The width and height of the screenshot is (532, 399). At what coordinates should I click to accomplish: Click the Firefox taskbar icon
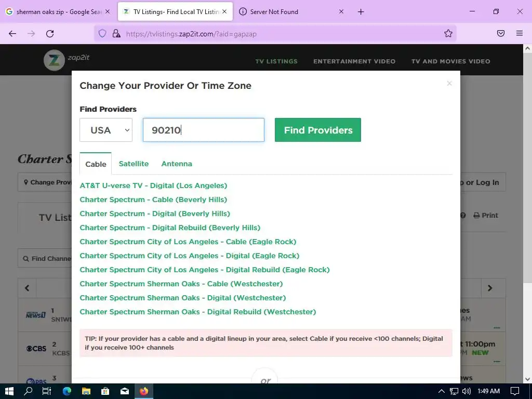144,391
